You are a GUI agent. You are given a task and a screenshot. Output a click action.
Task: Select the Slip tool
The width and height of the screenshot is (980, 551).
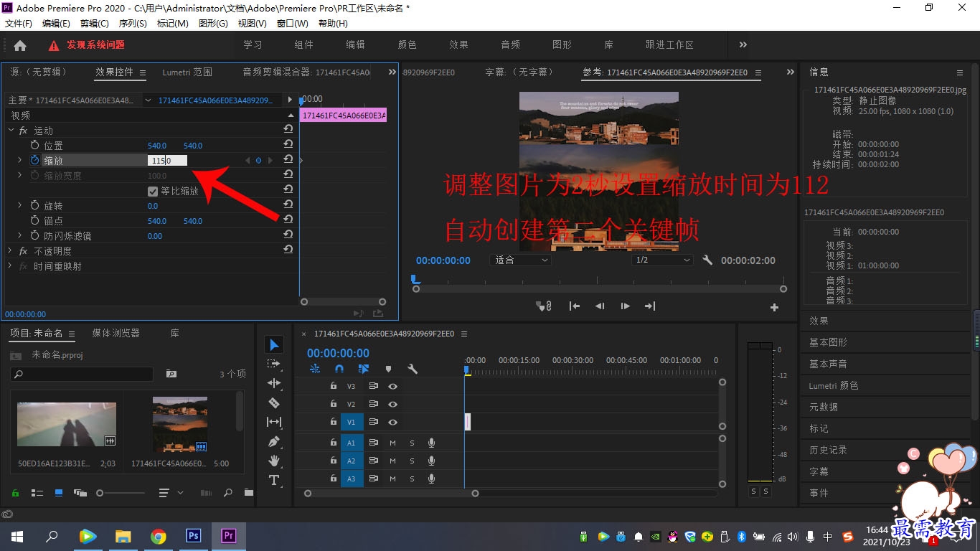[x=274, y=422]
